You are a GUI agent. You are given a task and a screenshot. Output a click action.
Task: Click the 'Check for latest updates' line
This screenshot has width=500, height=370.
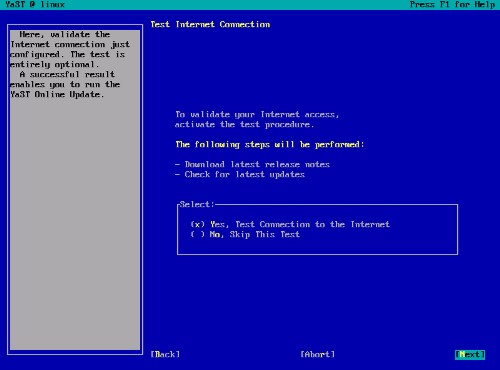pyautogui.click(x=240, y=174)
